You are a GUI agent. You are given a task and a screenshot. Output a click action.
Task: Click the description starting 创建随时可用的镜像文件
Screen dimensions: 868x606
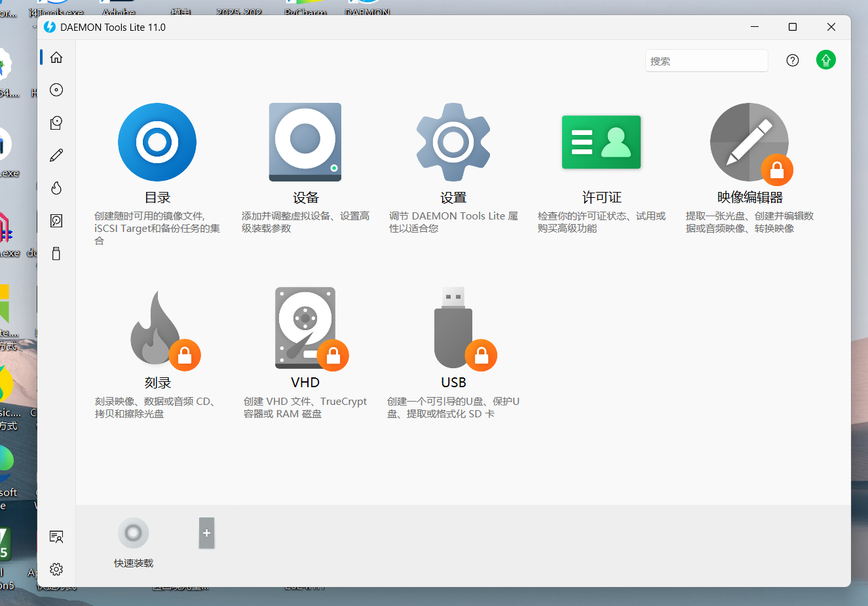pos(157,228)
